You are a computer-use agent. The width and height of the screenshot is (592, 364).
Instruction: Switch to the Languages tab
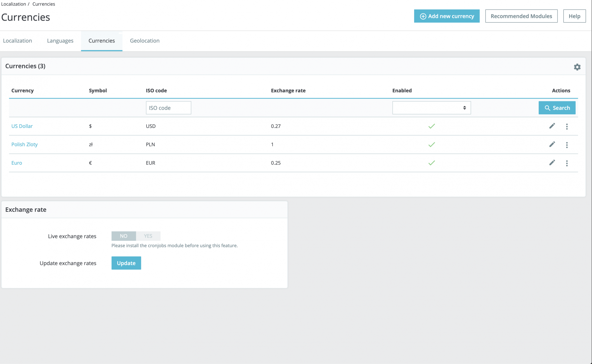pos(60,41)
